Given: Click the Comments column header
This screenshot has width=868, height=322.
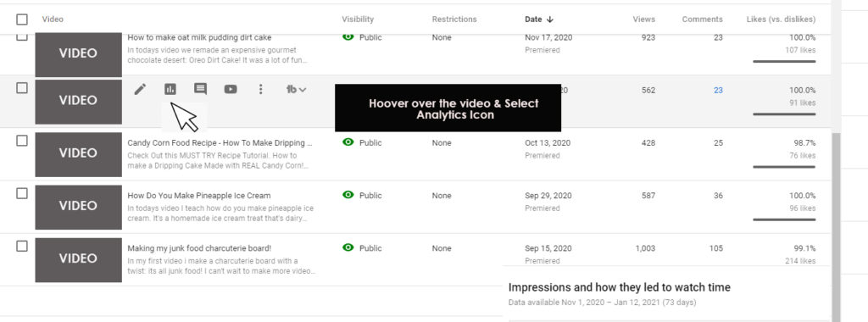Looking at the screenshot, I should pyautogui.click(x=702, y=19).
